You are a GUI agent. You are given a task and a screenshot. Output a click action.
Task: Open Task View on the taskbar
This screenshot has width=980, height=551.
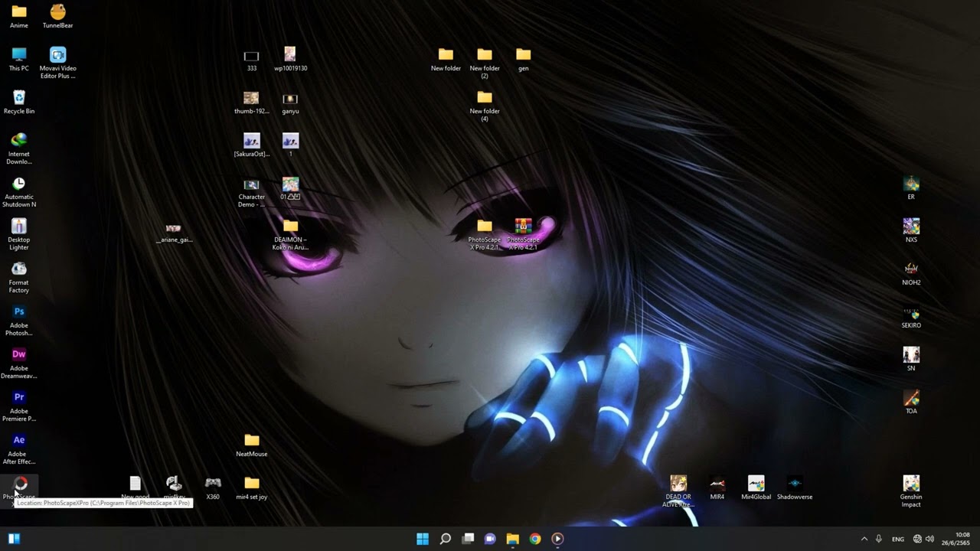point(468,539)
